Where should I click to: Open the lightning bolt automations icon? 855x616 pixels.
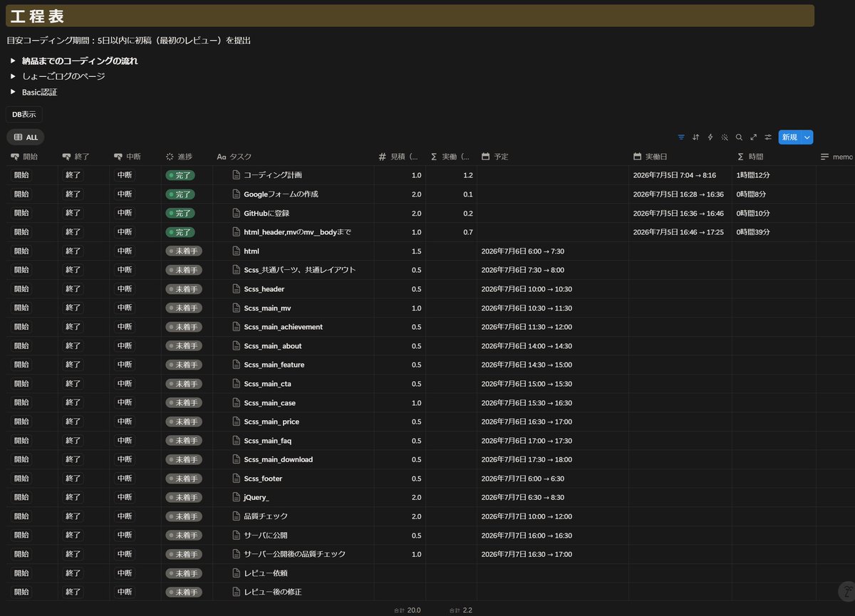tap(710, 137)
